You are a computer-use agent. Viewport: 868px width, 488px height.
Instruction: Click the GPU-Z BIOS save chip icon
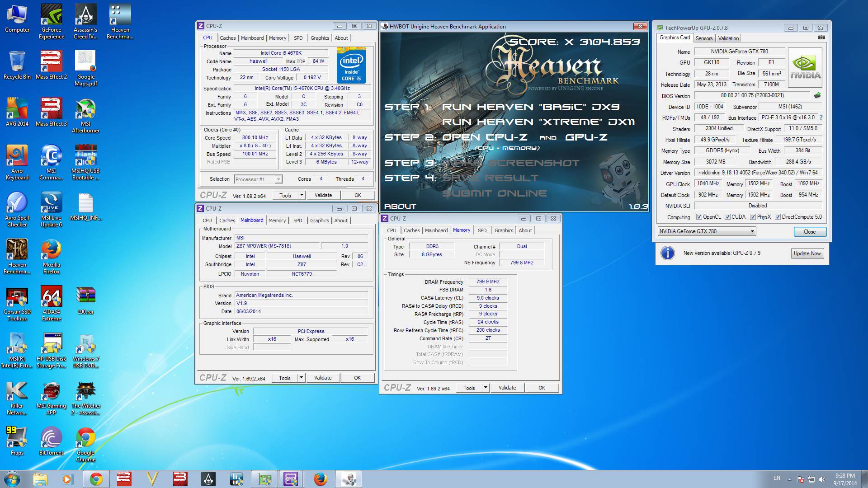pyautogui.click(x=817, y=95)
